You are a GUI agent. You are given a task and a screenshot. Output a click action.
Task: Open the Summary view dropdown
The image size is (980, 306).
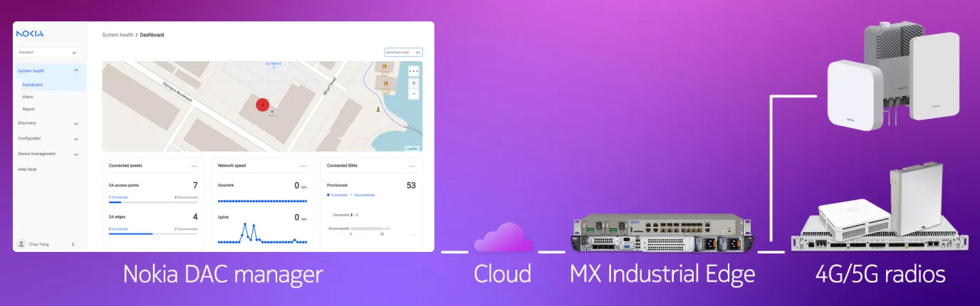point(403,52)
